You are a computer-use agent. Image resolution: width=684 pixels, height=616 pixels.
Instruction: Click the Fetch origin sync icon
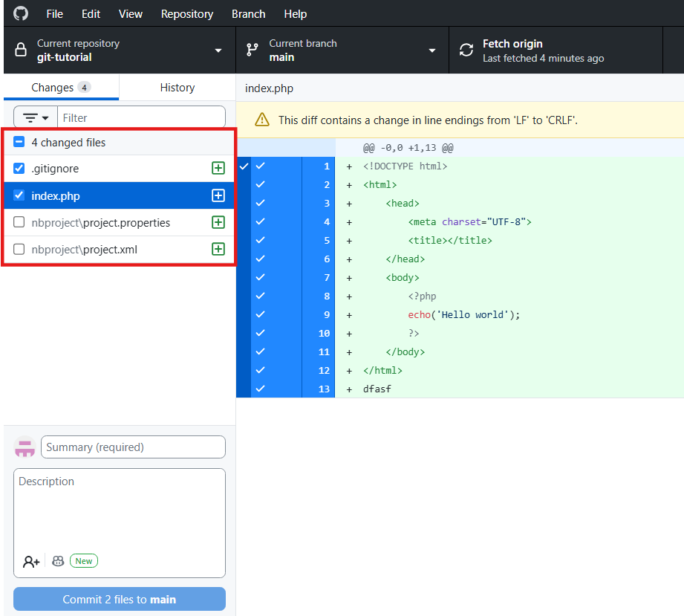[466, 51]
